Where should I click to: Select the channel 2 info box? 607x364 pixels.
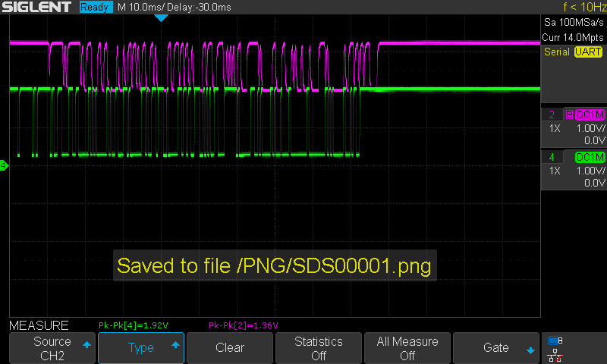point(574,127)
